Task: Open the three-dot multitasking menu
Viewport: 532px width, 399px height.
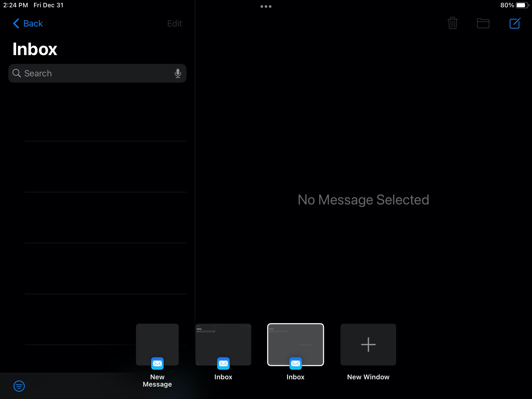Action: coord(266,6)
